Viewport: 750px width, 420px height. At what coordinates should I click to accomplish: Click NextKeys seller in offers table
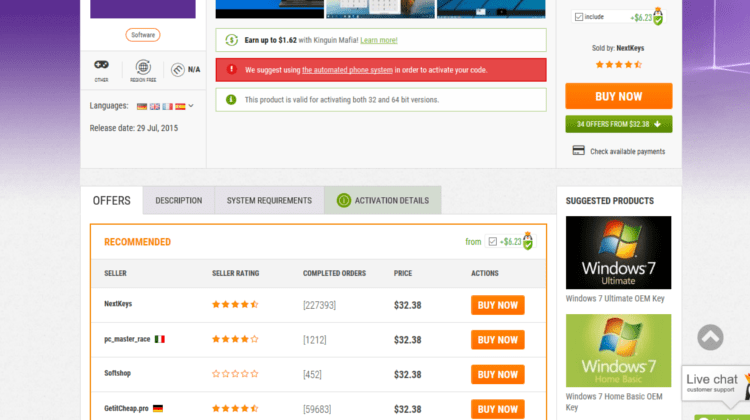pos(118,304)
